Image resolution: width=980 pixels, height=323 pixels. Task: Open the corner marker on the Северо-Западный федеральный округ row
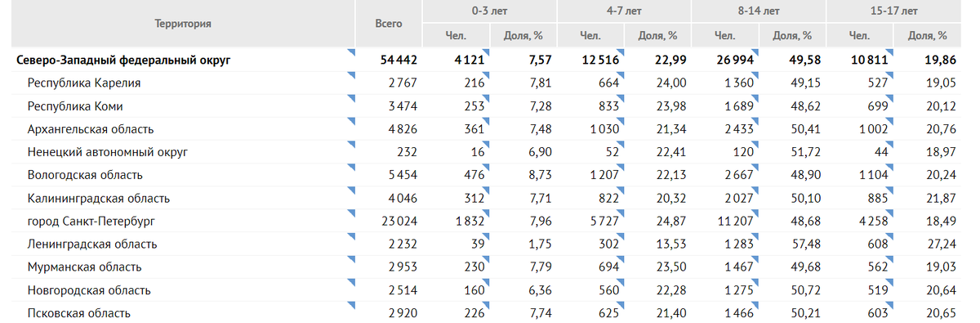click(x=352, y=52)
